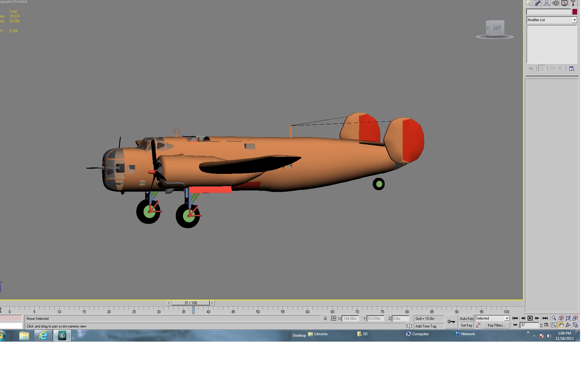Open Key Filters dialog

point(496,325)
